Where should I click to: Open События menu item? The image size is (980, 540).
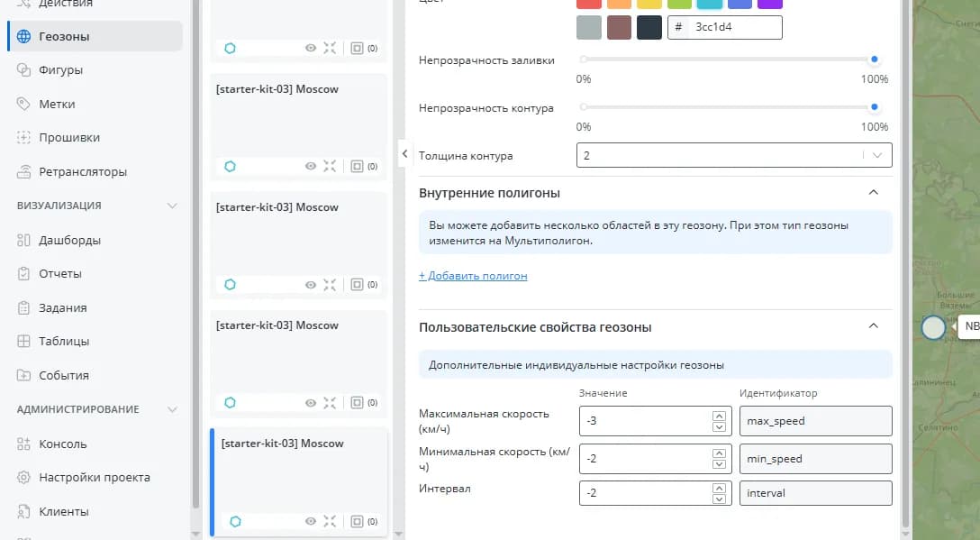pyautogui.click(x=63, y=375)
